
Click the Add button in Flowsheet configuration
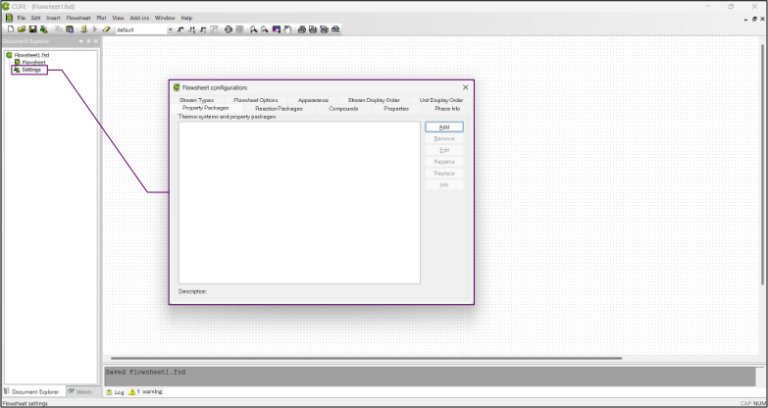[x=444, y=127]
